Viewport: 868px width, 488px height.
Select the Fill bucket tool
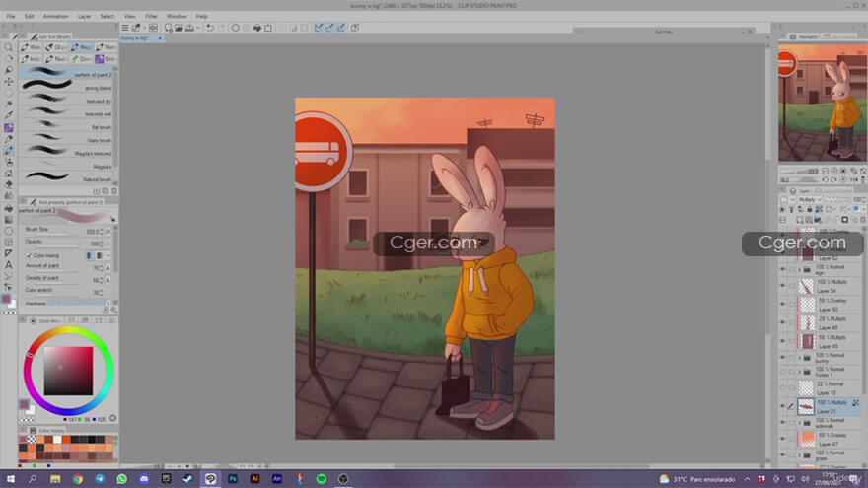click(x=8, y=208)
